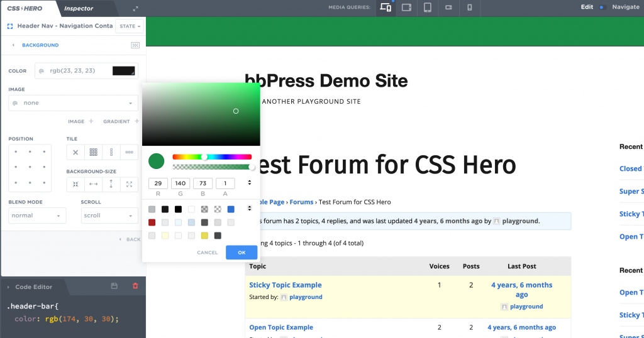Pick the red swatch in the palette

pyautogui.click(x=152, y=222)
